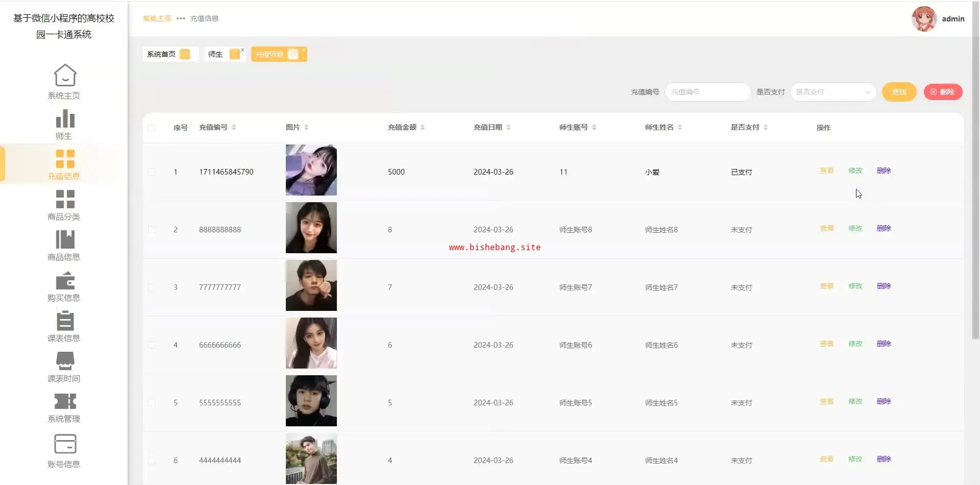Select the 商品分类 grid icon

[65, 199]
